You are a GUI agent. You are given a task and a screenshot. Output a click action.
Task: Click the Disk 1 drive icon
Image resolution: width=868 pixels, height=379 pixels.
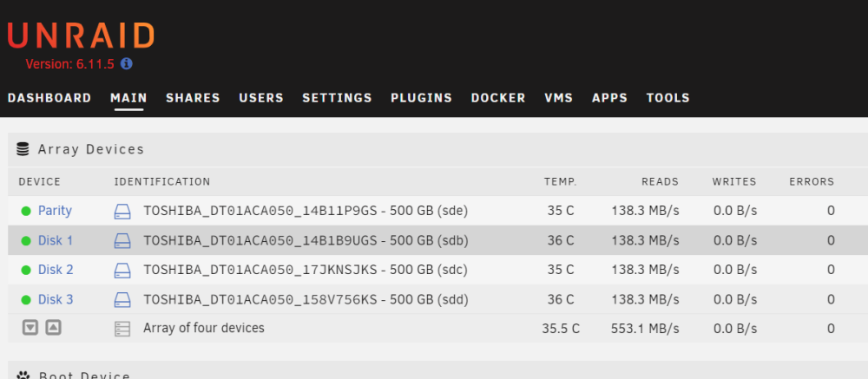coord(122,241)
